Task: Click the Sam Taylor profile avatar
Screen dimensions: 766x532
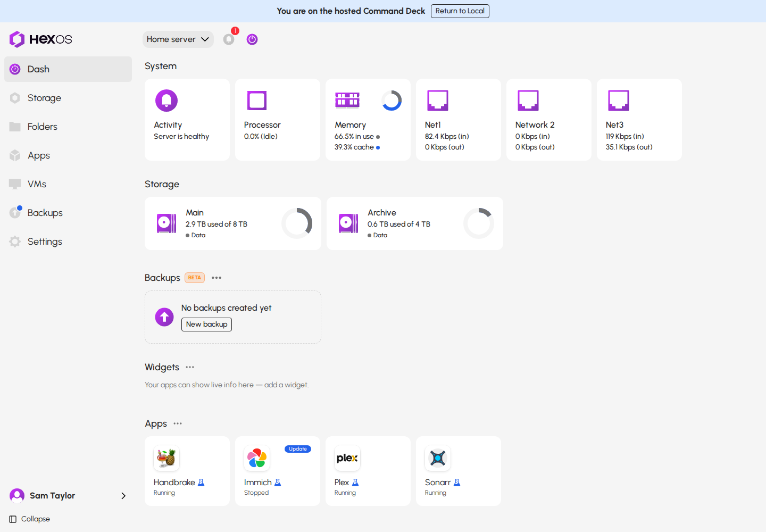Action: [17, 496]
